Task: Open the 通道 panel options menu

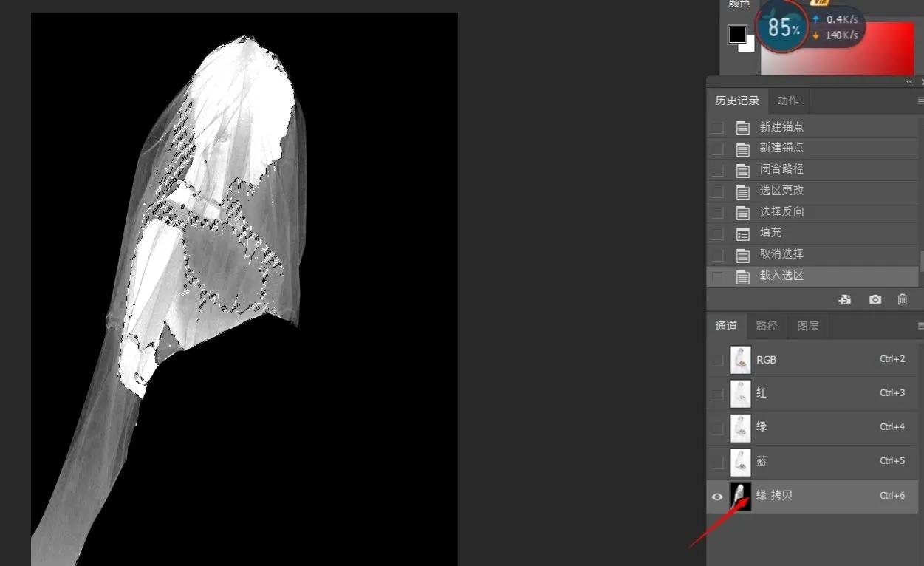Action: pos(920,326)
